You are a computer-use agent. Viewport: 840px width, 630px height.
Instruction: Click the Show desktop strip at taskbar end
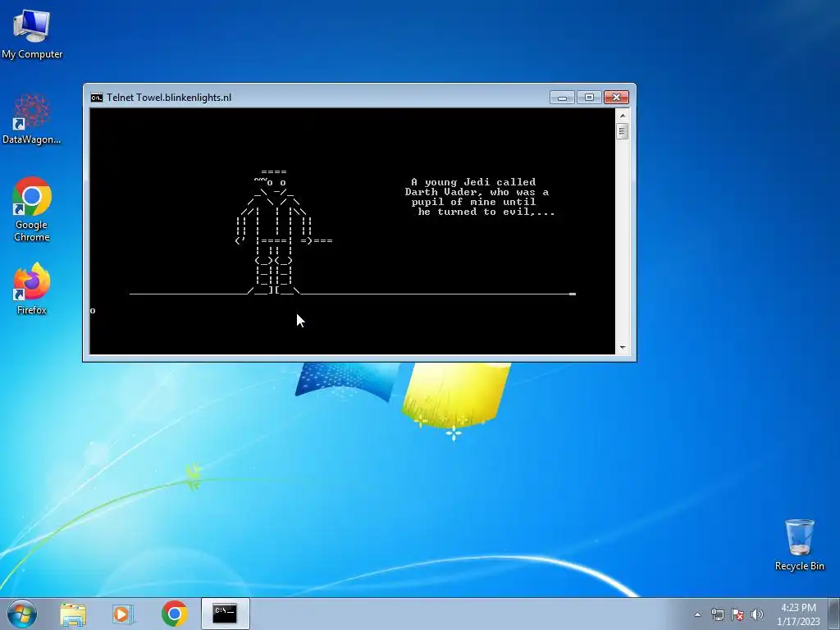835,614
